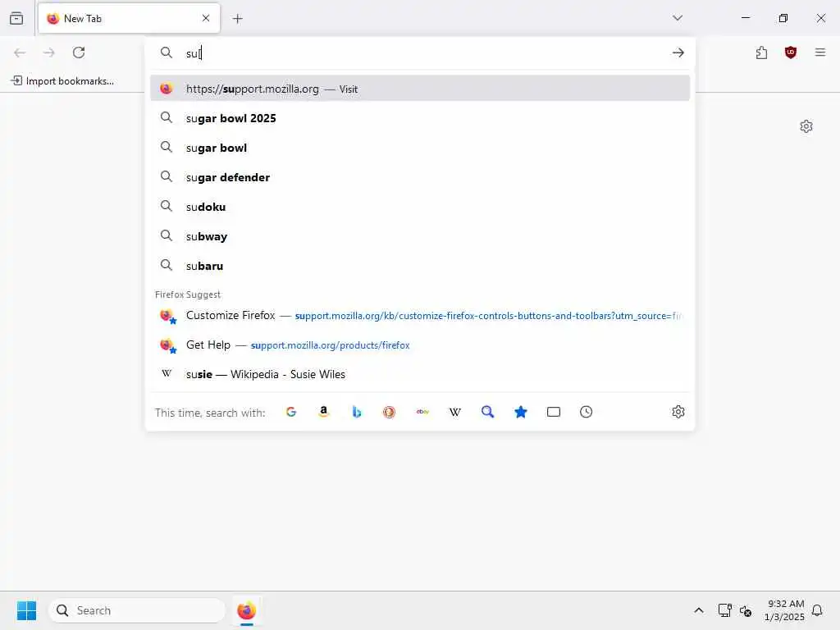Search open tabs icon

pyautogui.click(x=554, y=412)
